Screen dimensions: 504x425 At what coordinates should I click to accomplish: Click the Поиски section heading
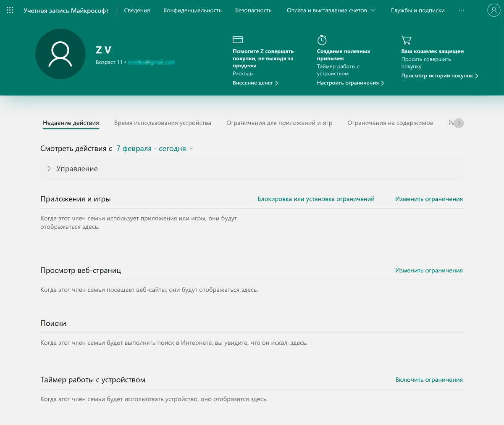point(53,323)
